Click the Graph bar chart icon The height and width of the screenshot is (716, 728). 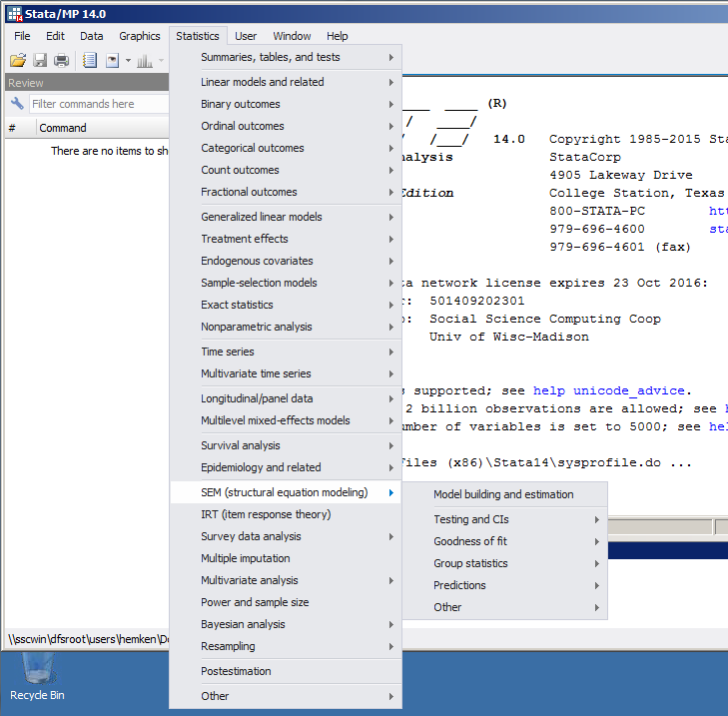pyautogui.click(x=145, y=61)
